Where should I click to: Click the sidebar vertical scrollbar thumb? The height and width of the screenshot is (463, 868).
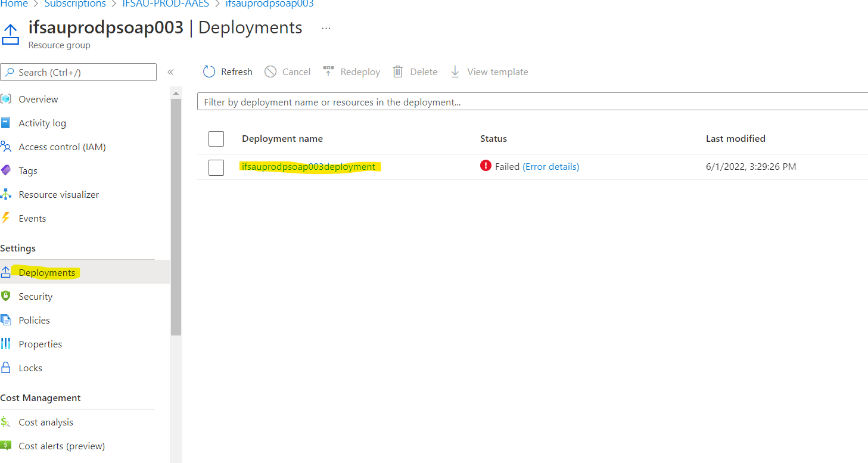pyautogui.click(x=176, y=217)
